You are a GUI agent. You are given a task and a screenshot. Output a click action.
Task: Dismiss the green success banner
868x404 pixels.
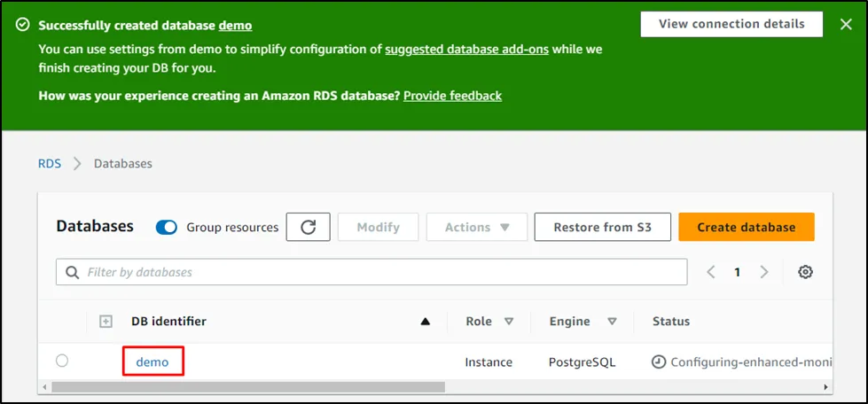[x=846, y=25]
